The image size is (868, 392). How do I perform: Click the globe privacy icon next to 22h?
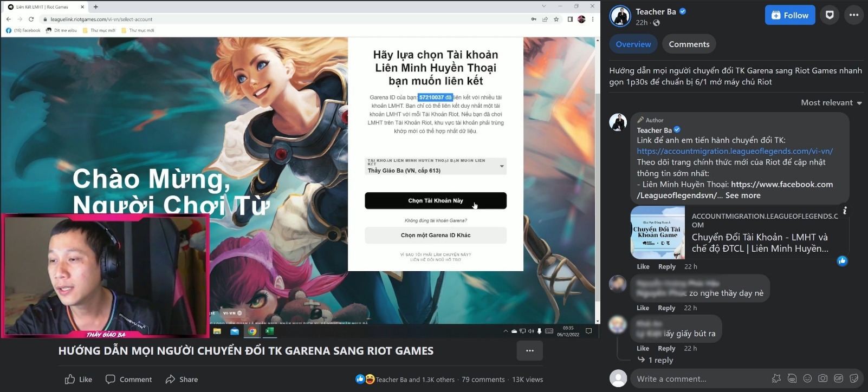click(x=657, y=23)
